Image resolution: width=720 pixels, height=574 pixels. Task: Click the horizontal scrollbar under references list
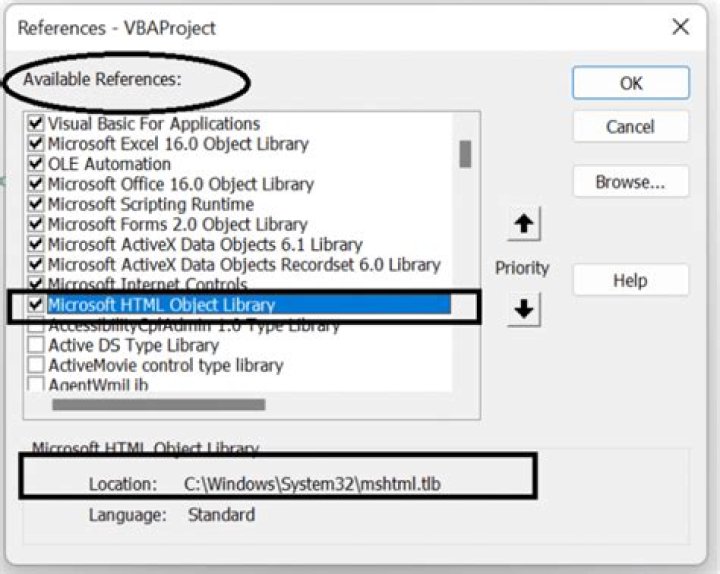click(158, 405)
